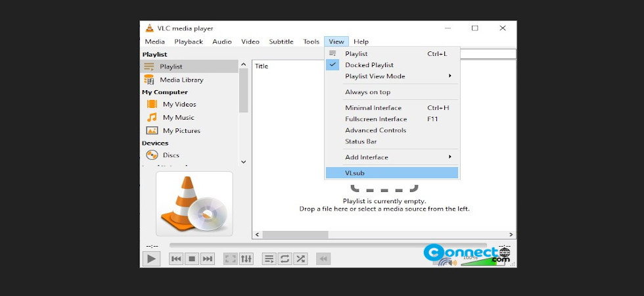Click the elapsed time label
This screenshot has height=296, width=644.
[152, 246]
